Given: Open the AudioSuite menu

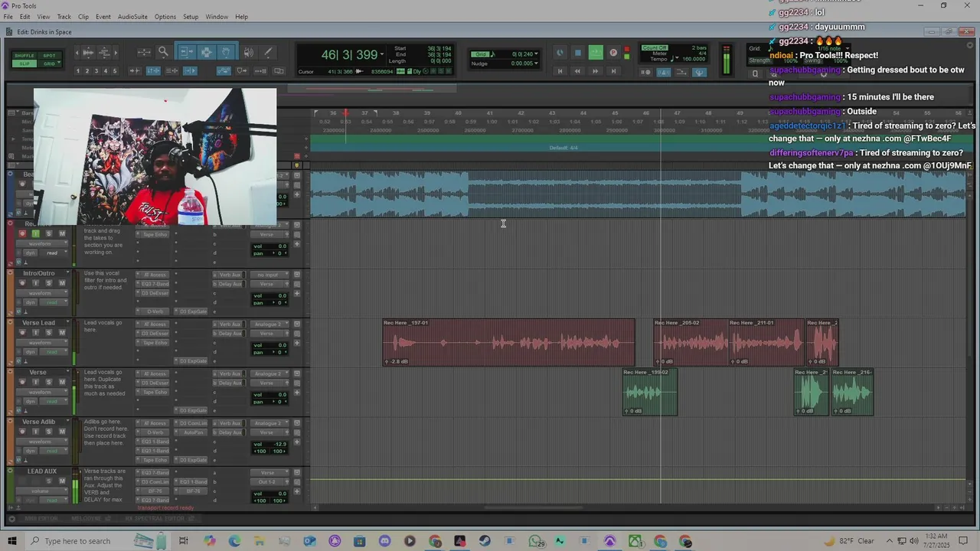Looking at the screenshot, I should (132, 17).
